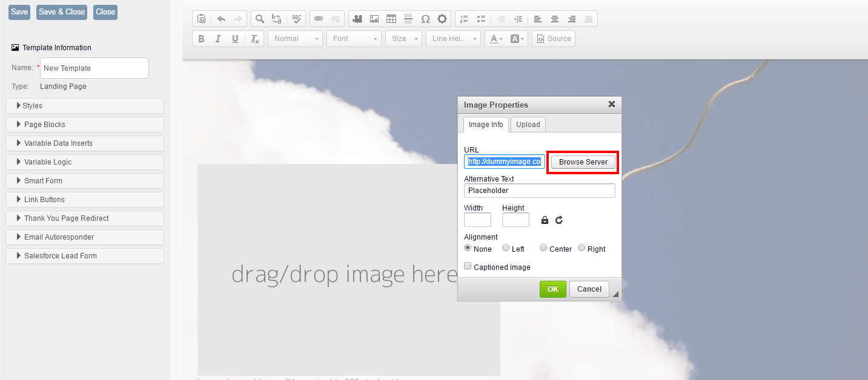Viewport: 868px width, 380px height.
Task: Expand Thank You Page Redirect section
Action: click(85, 218)
